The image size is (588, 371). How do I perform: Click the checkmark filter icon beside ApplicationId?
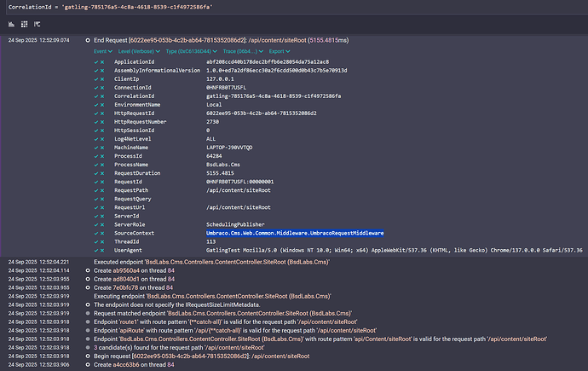tap(95, 62)
